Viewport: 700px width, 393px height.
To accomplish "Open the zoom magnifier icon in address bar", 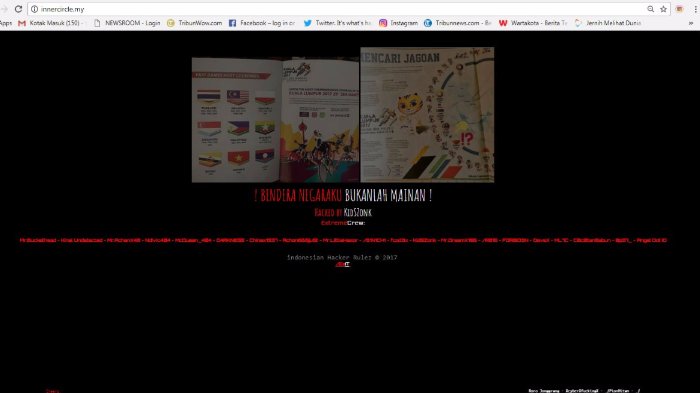I will tap(650, 9).
